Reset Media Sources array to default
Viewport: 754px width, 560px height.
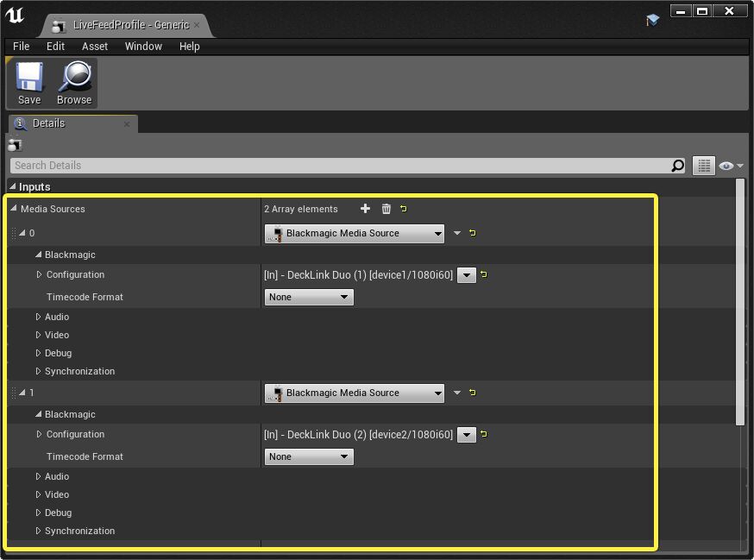405,208
